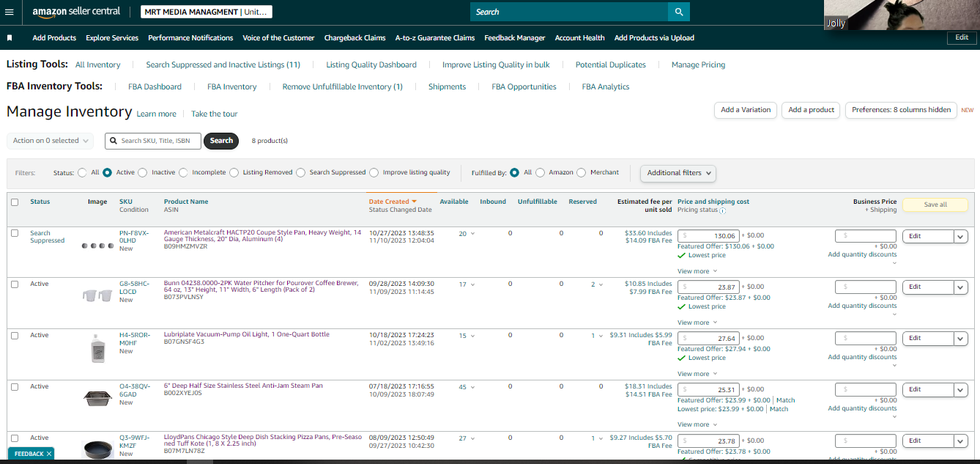Open Explore Services menu item
980x464 pixels.
click(112, 37)
